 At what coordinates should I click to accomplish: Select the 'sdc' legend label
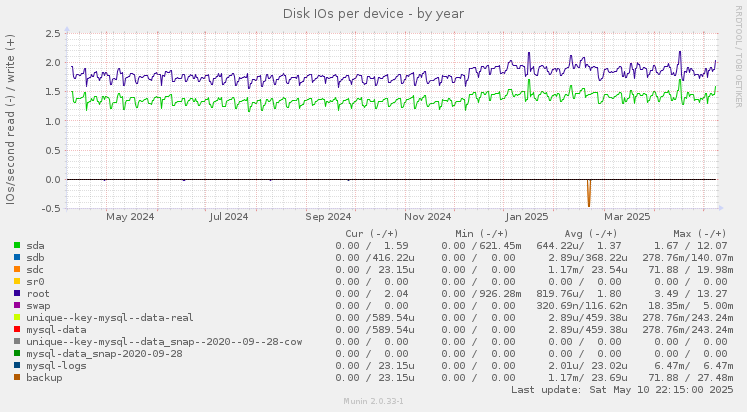[35, 270]
